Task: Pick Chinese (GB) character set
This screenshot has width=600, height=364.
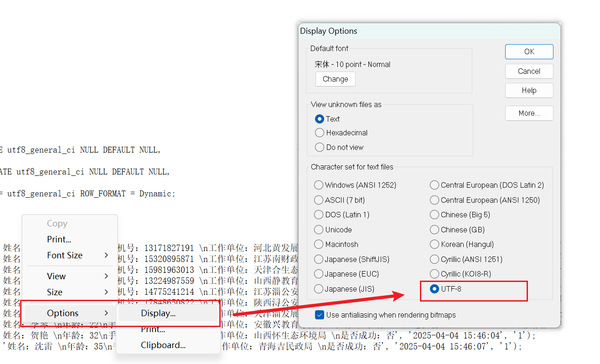Action: click(435, 230)
